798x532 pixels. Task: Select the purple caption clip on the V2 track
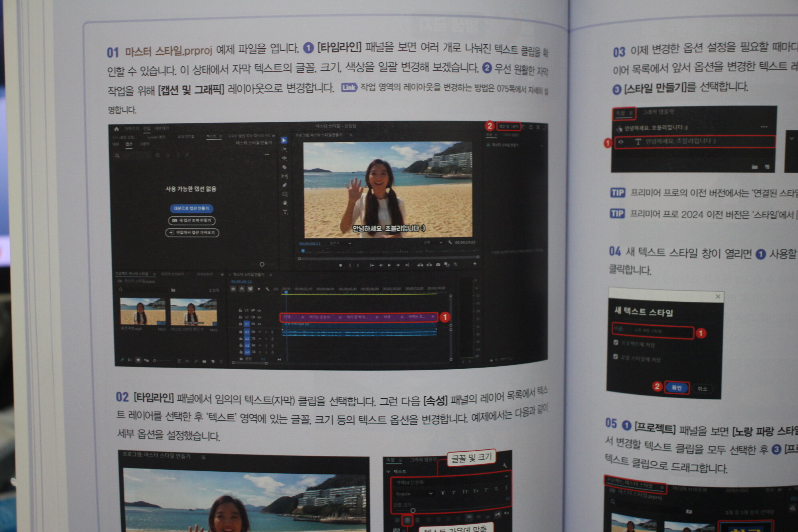(x=359, y=317)
